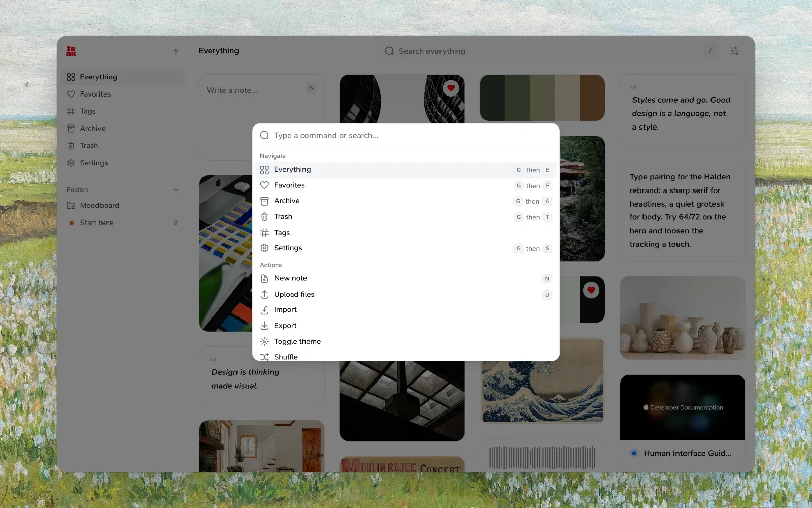Image resolution: width=812 pixels, height=508 pixels.
Task: Focus the Search everything field
Action: pos(551,51)
